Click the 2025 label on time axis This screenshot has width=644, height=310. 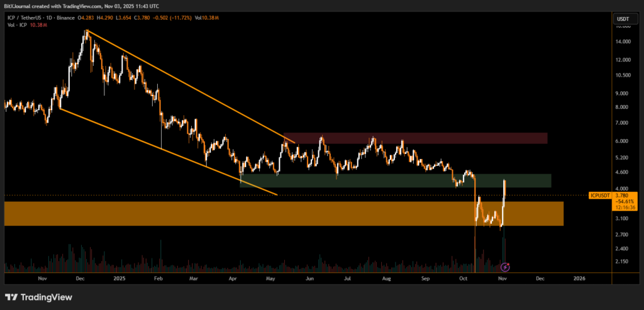[x=119, y=277]
